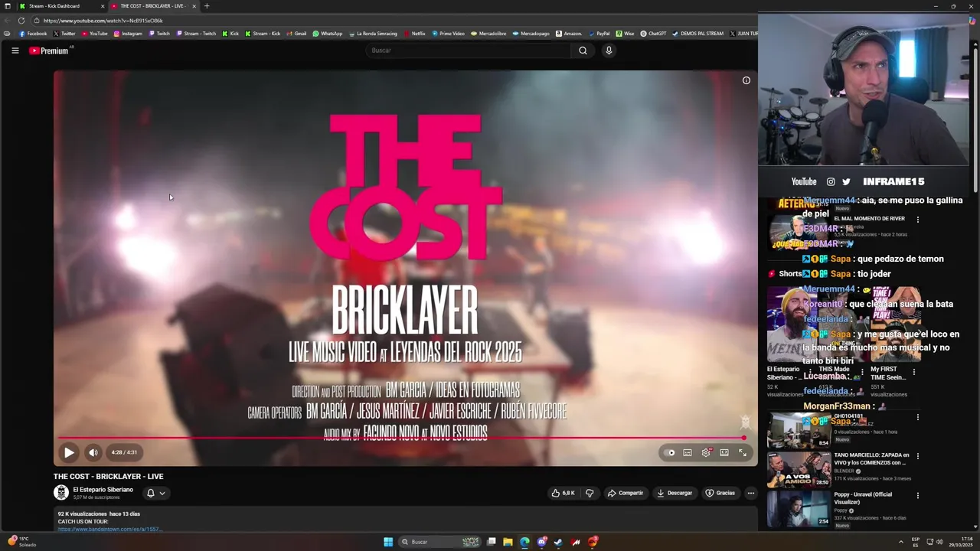
Task: Go to YouTube Premium home logo
Action: pos(51,51)
